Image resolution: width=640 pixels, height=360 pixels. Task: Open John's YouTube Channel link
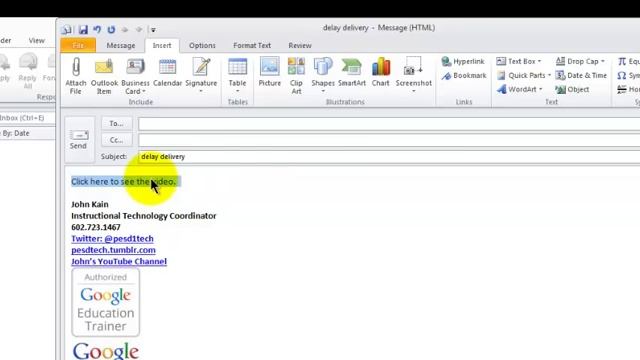119,261
